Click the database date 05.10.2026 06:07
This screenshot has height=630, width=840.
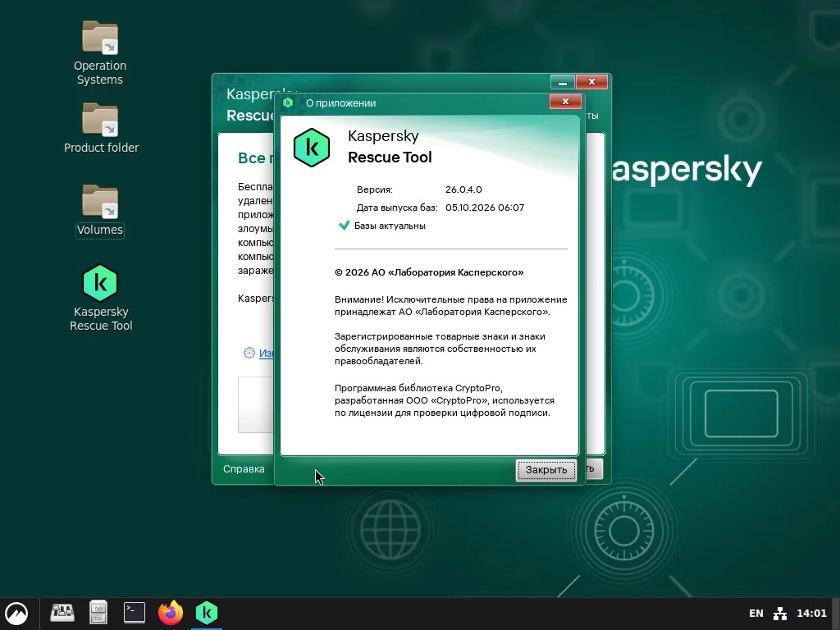[485, 208]
